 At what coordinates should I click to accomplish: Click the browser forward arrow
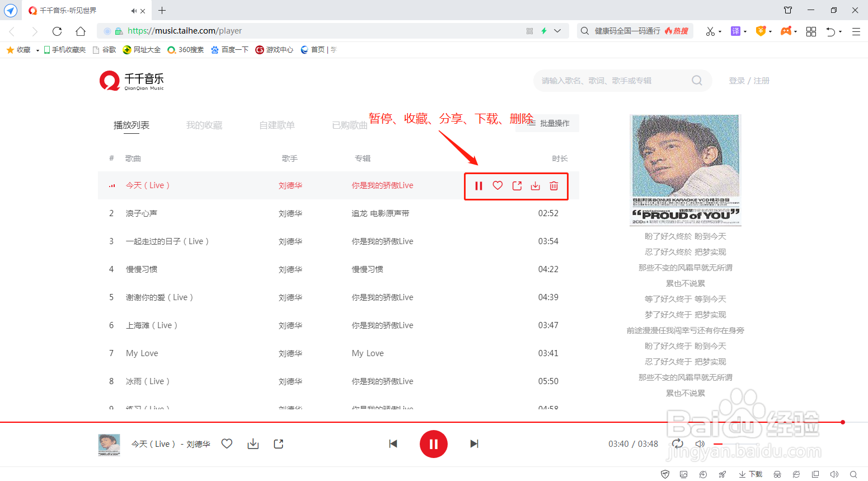[x=35, y=31]
